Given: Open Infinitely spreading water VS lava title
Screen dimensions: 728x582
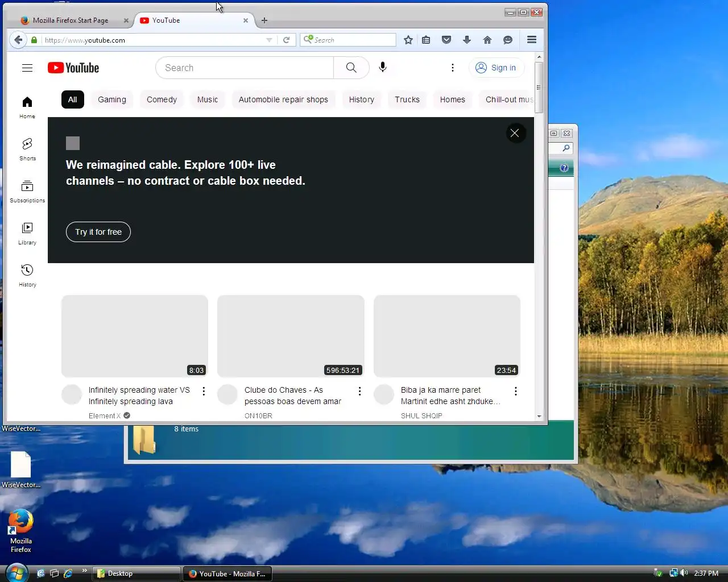Looking at the screenshot, I should pos(139,396).
